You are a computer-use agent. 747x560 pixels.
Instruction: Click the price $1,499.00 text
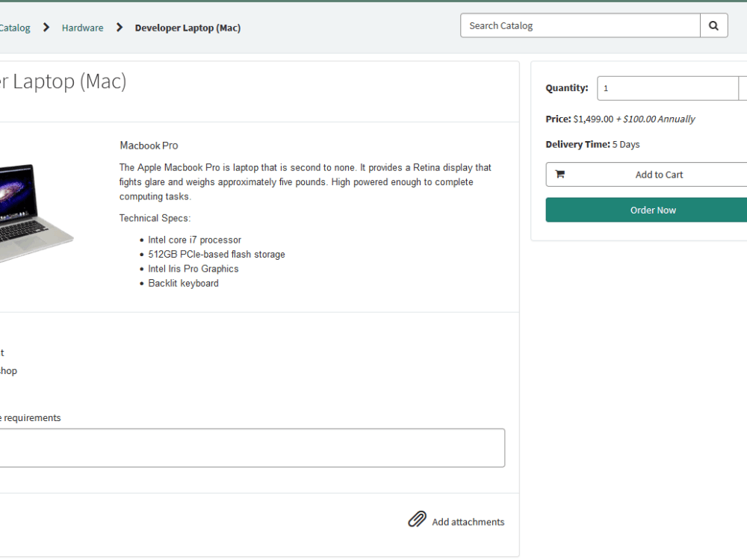(x=593, y=119)
